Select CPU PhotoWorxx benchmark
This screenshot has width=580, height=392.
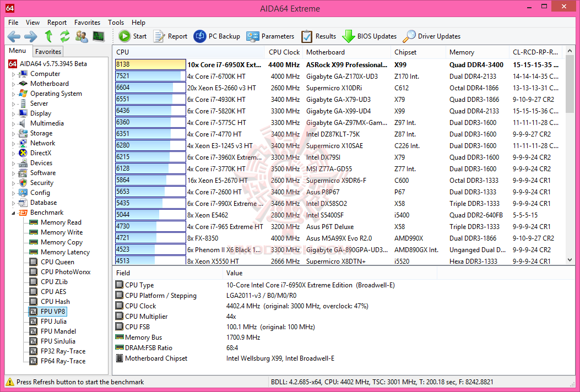66,272
